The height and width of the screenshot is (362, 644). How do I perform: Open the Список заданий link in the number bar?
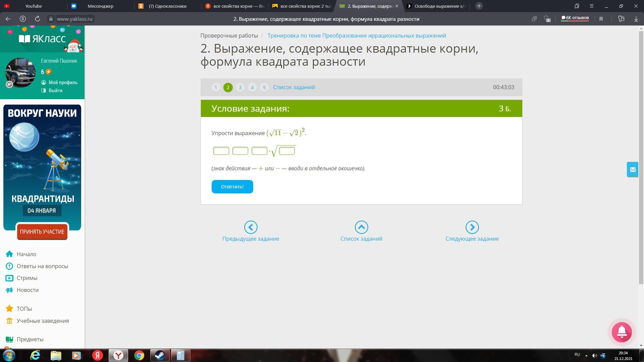tap(294, 87)
